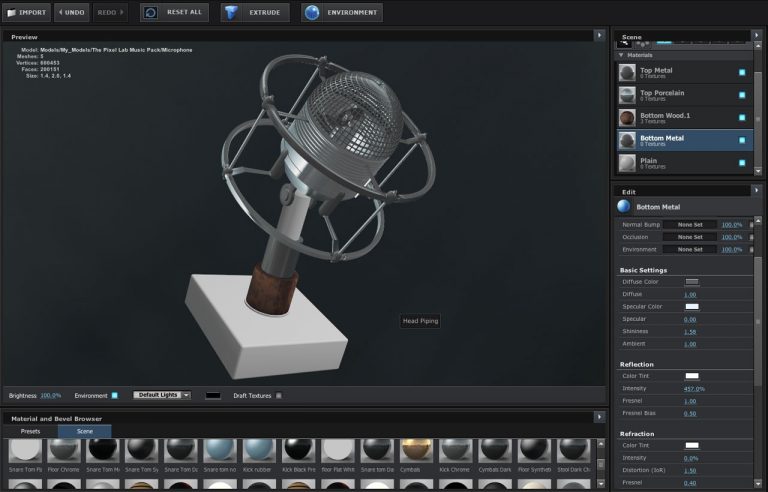
Task: Collapse the Preview panel with its arrow
Action: coord(599,35)
